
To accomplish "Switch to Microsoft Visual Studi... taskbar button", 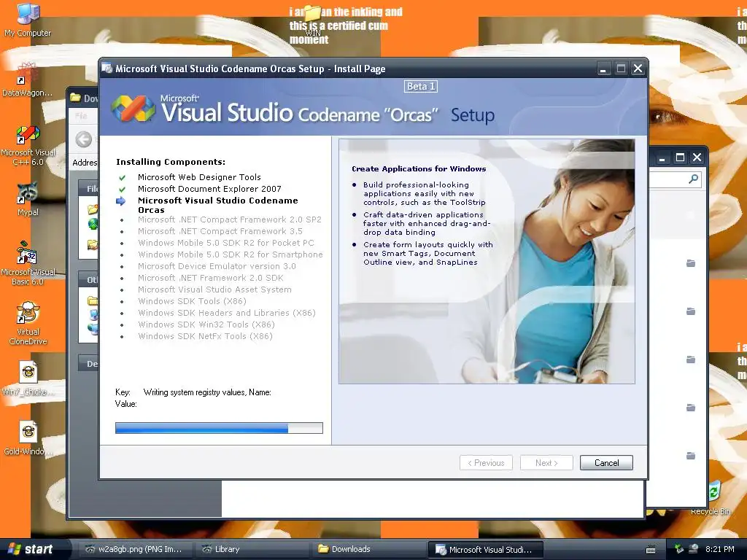I will point(486,549).
